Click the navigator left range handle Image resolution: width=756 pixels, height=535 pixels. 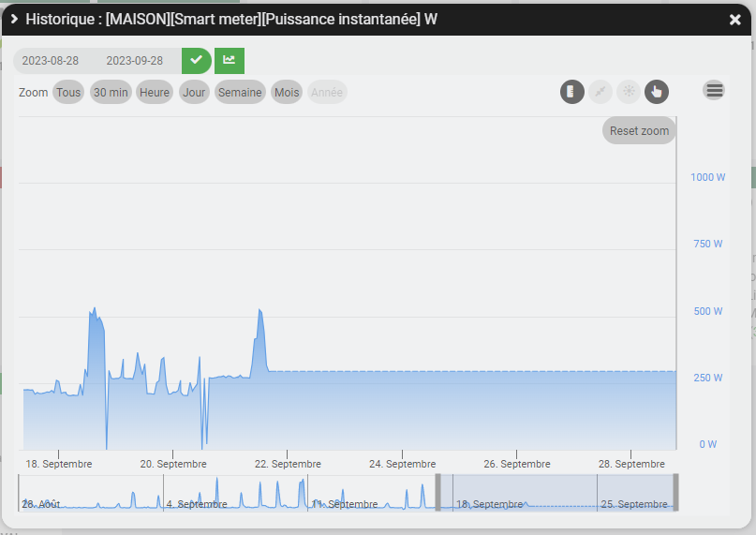(438, 493)
